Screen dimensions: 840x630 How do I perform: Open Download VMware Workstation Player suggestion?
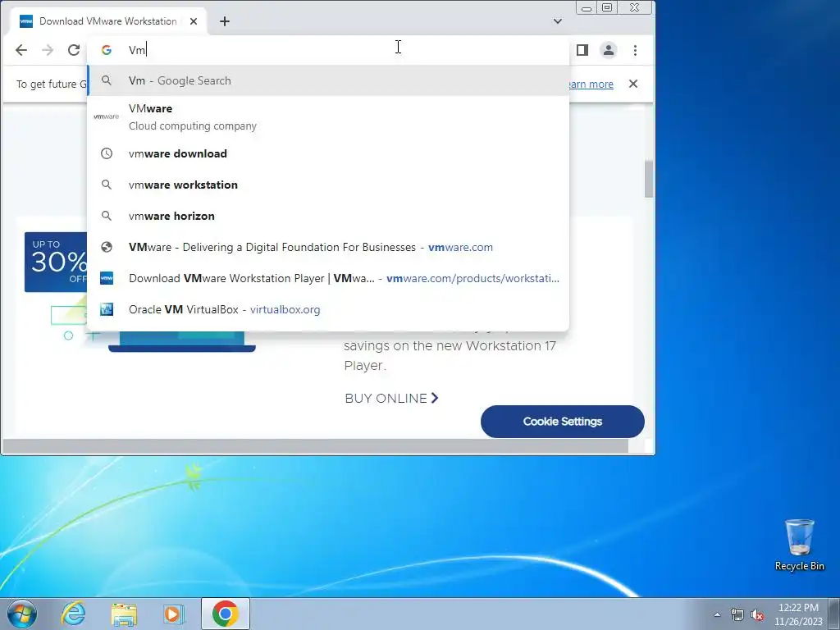click(328, 278)
